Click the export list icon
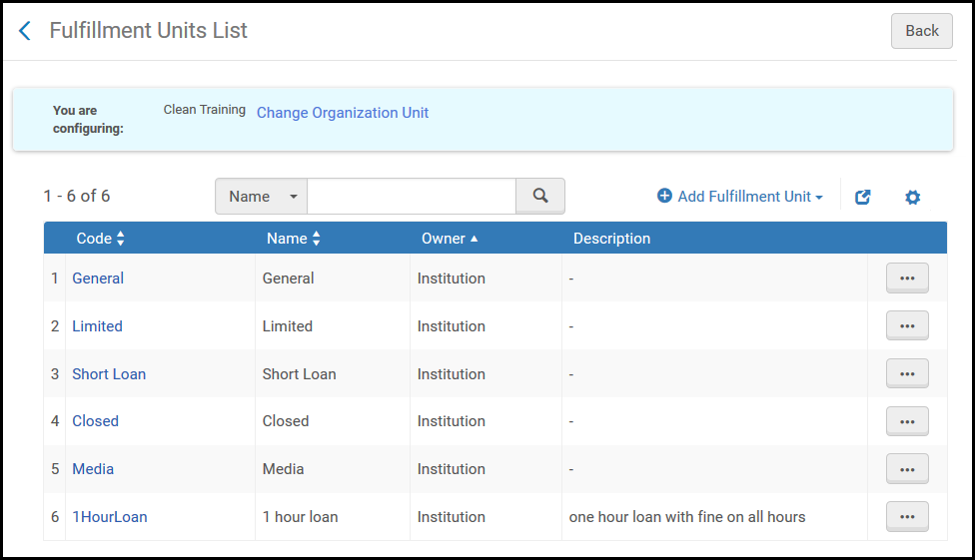 tap(863, 198)
